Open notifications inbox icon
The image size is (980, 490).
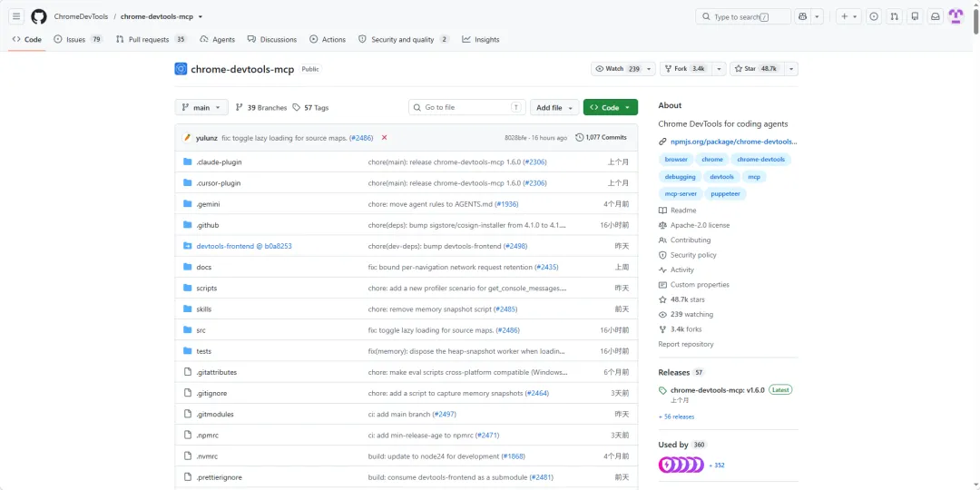tap(936, 16)
